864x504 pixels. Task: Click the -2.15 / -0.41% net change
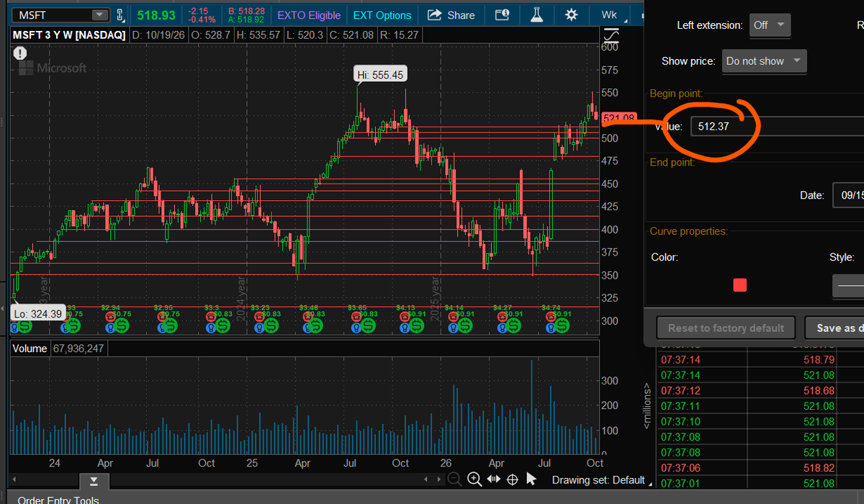click(201, 15)
